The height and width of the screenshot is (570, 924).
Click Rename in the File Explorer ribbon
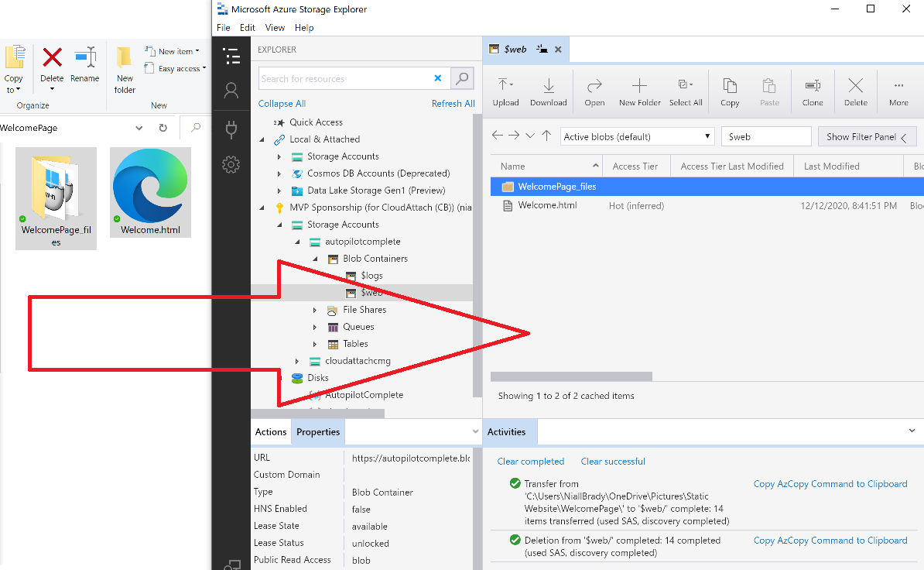click(x=85, y=65)
